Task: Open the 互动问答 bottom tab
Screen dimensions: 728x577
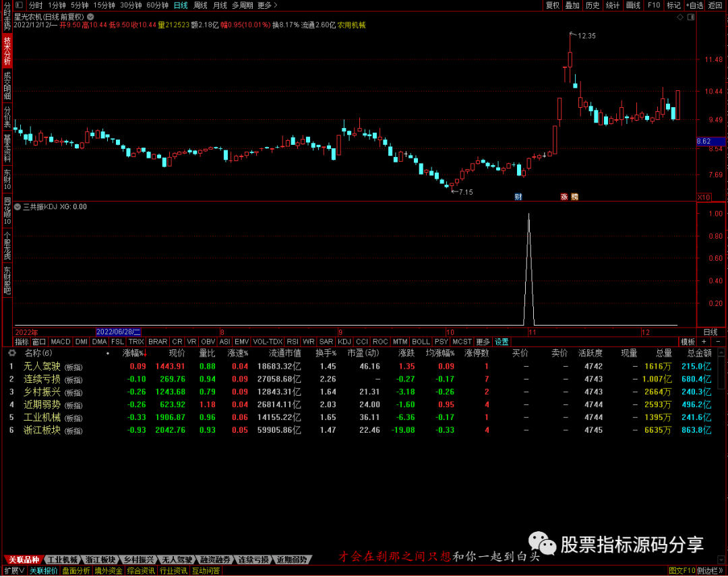Action: click(206, 570)
